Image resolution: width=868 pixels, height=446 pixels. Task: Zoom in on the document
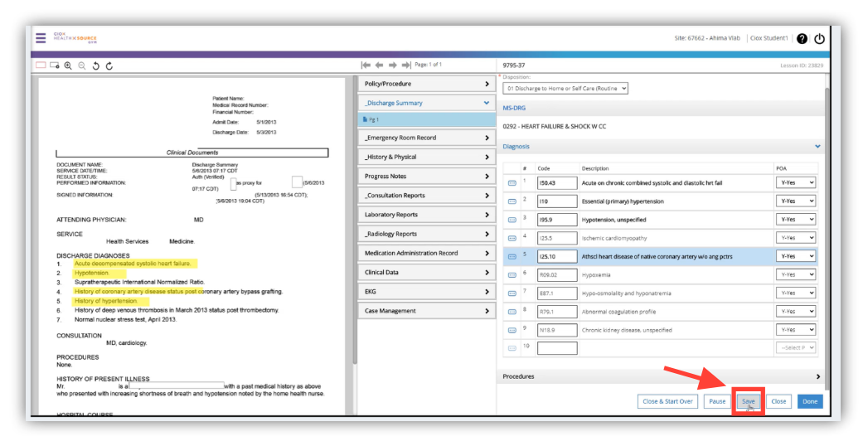click(68, 65)
